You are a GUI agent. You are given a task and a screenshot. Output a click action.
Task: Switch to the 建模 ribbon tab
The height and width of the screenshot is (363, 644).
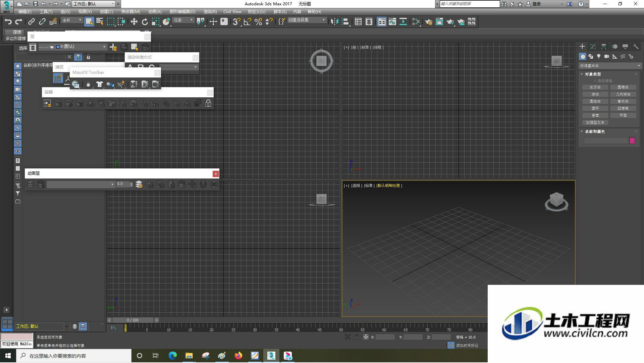17,32
